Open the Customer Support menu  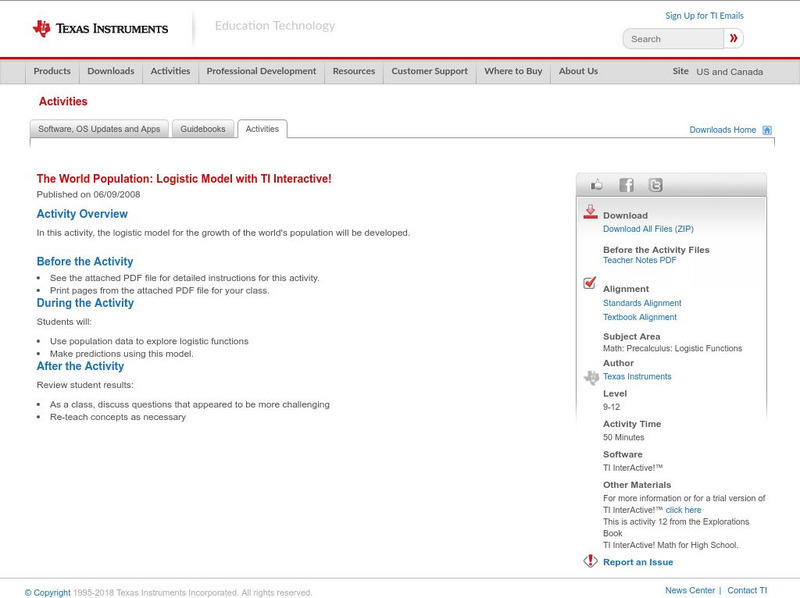click(x=430, y=71)
